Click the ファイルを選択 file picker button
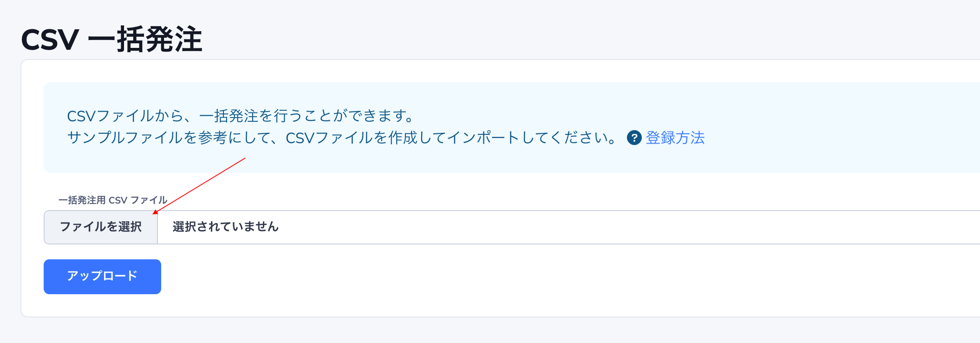The height and width of the screenshot is (343, 980). 101,227
